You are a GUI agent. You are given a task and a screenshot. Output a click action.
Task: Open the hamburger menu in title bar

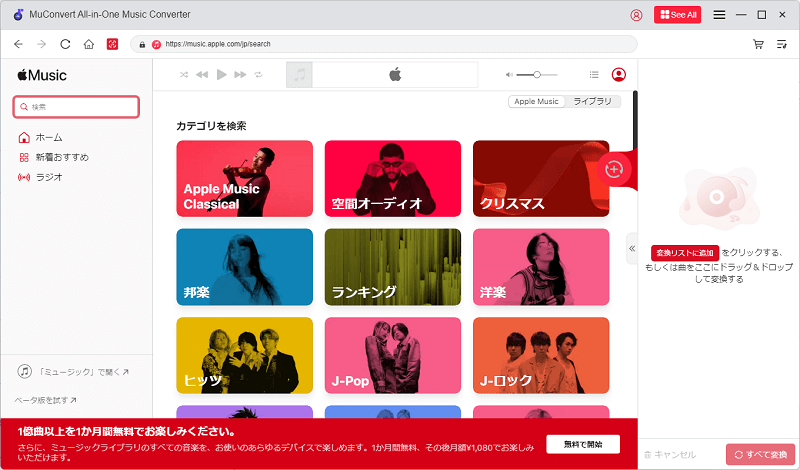pyautogui.click(x=719, y=15)
